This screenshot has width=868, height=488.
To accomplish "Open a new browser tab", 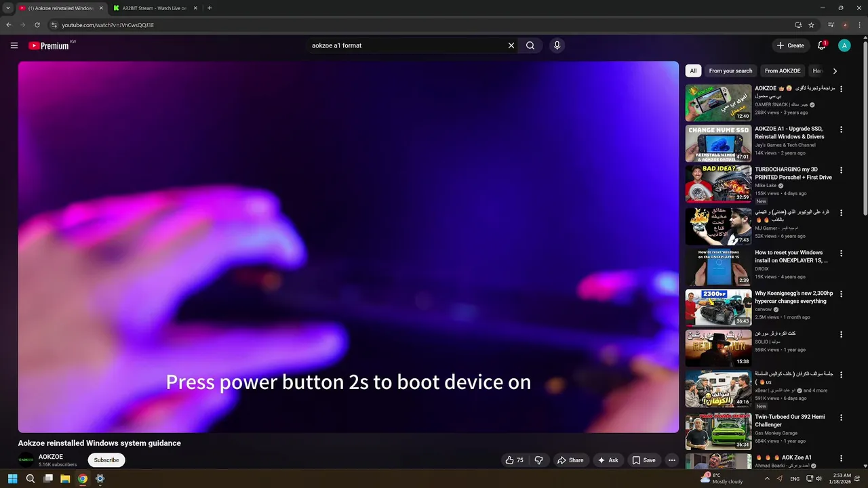I will pos(210,8).
